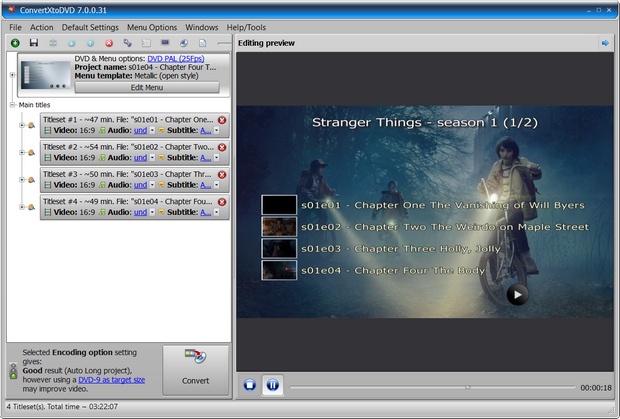This screenshot has width=620, height=419.
Task: Click the Audio note icon in Titleset #1
Action: click(x=102, y=130)
